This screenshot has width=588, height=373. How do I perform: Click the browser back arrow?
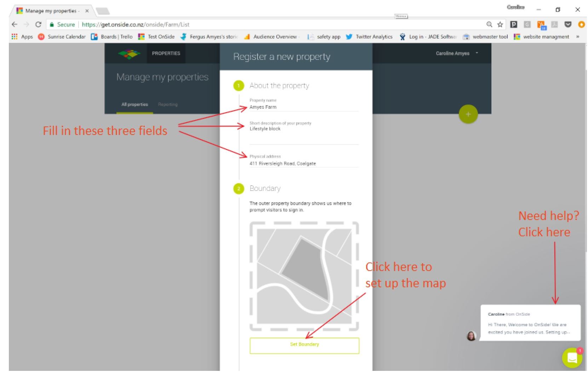tap(14, 24)
